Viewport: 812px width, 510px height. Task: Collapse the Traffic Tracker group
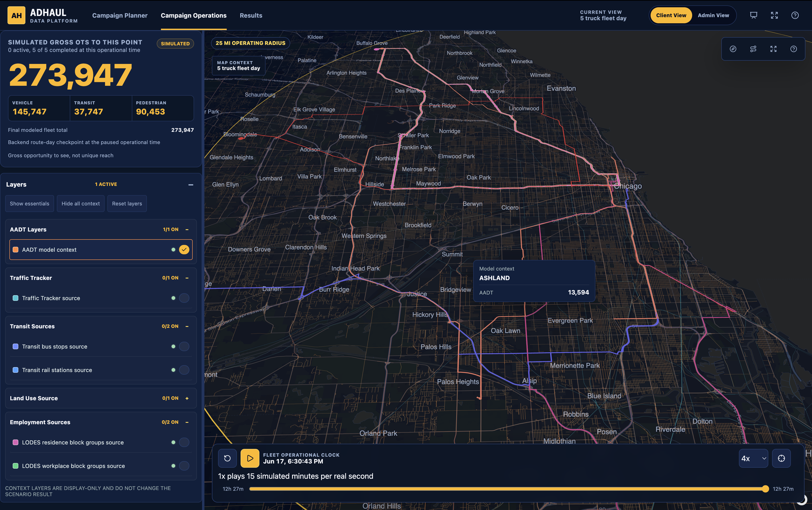point(187,278)
